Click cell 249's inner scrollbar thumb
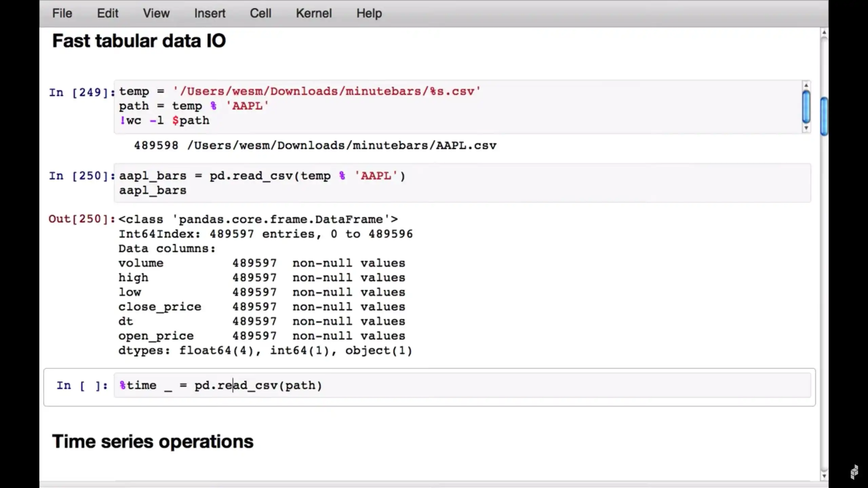The height and width of the screenshot is (488, 868). [806, 107]
